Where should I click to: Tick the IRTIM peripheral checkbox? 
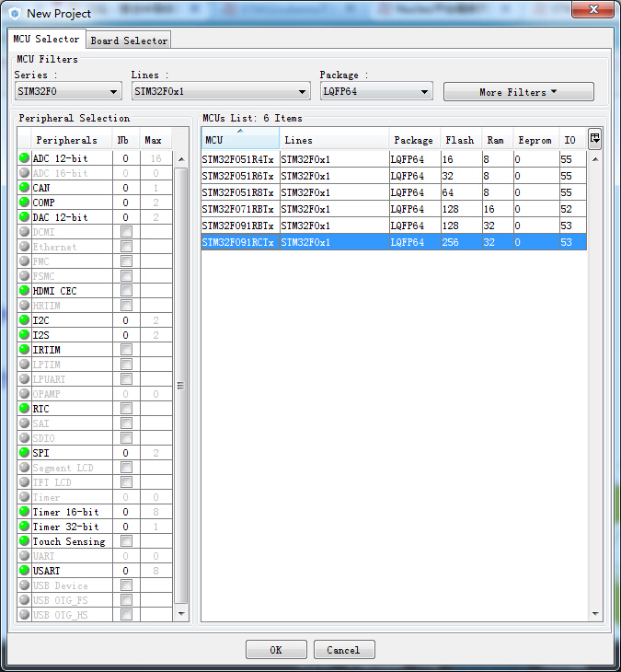click(x=126, y=349)
